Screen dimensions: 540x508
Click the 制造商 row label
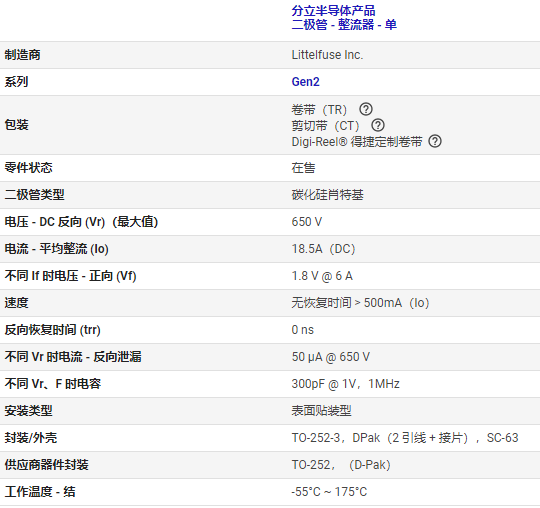(22, 55)
